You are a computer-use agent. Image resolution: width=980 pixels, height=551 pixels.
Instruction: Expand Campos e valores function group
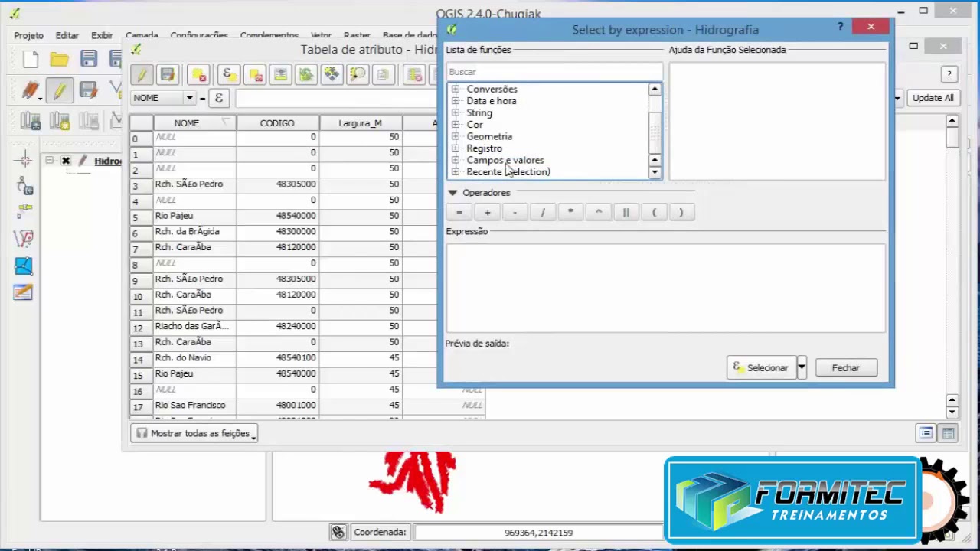coord(456,160)
